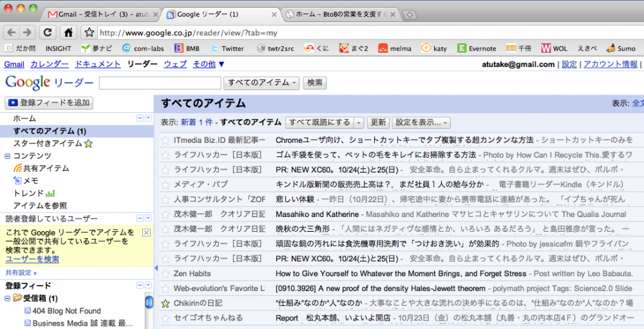The height and width of the screenshot is (329, 644).
Task: Mark all as read with すべて既読にする
Action: [319, 122]
